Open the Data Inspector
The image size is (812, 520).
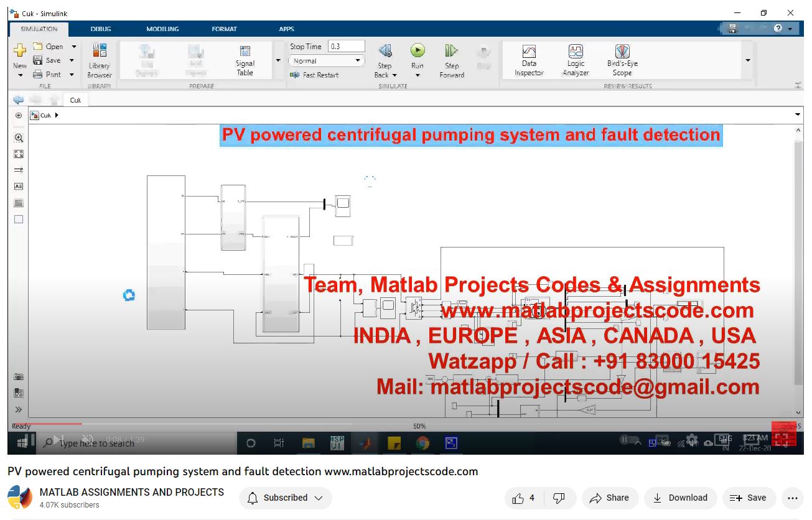(529, 60)
